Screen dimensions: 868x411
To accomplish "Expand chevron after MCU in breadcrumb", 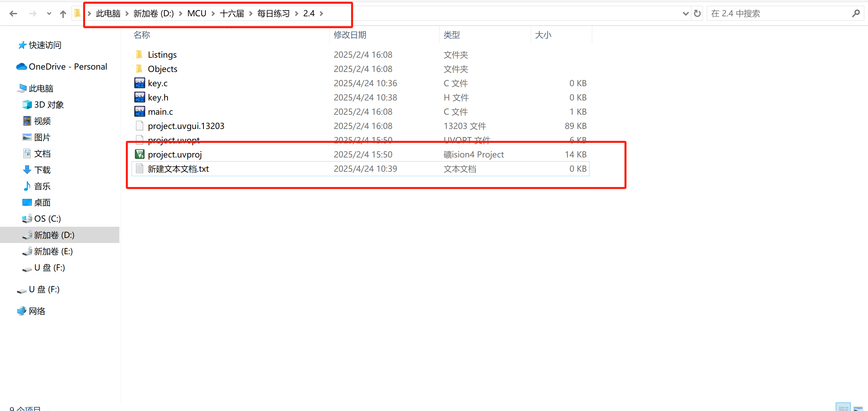I will pos(213,14).
